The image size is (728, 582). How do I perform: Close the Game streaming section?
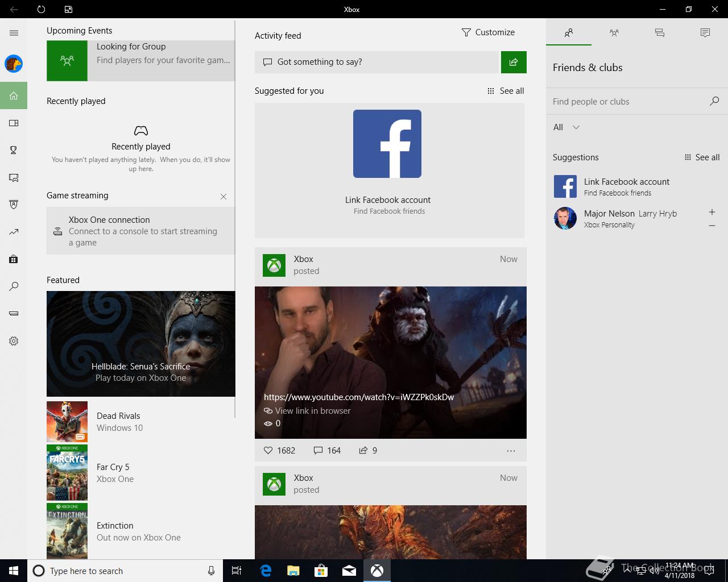(224, 197)
